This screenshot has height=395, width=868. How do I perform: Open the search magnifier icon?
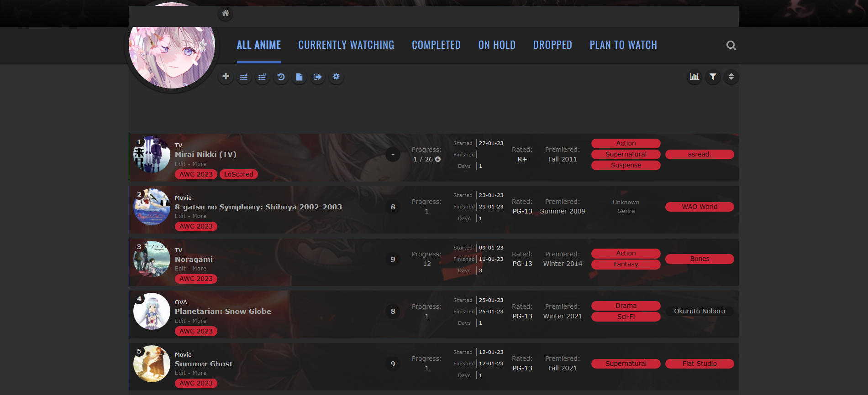[731, 45]
